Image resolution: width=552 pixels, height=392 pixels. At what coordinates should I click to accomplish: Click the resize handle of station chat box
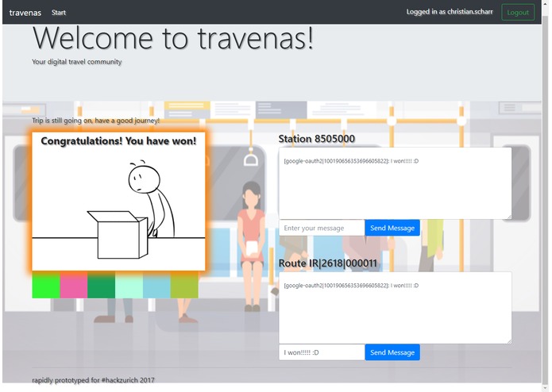click(x=508, y=217)
